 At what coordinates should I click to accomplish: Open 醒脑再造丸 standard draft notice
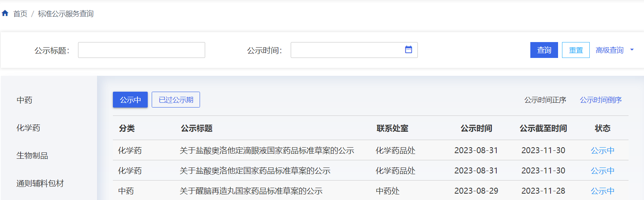(x=251, y=191)
